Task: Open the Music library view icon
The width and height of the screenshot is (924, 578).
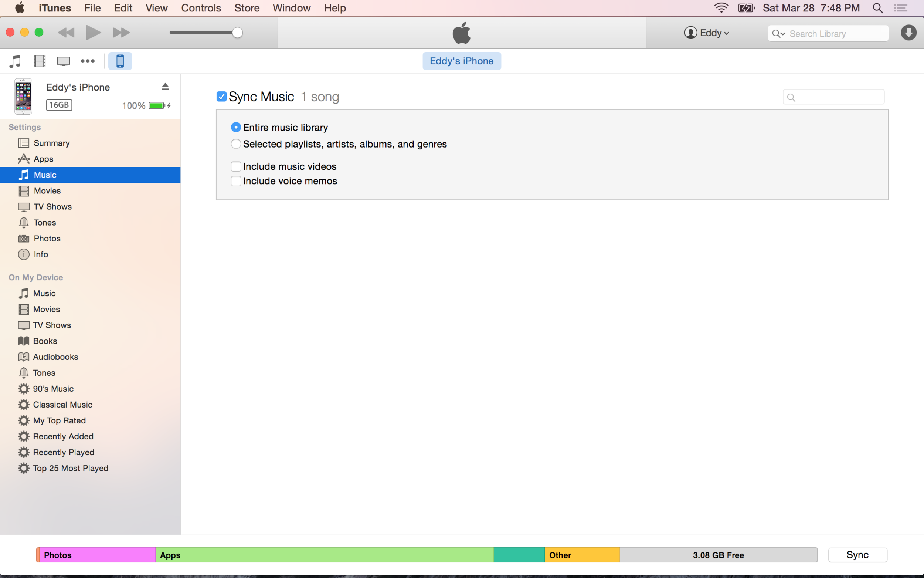Action: (x=15, y=61)
